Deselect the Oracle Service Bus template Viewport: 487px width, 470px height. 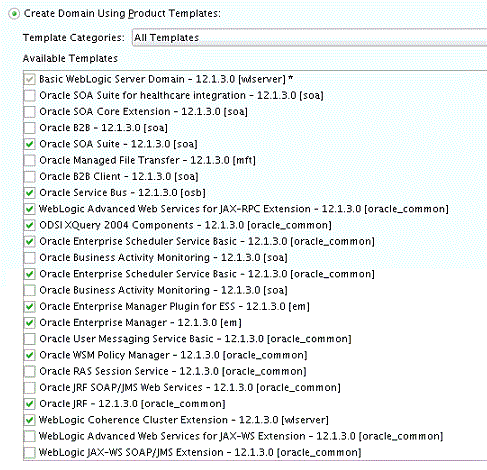[x=30, y=193]
